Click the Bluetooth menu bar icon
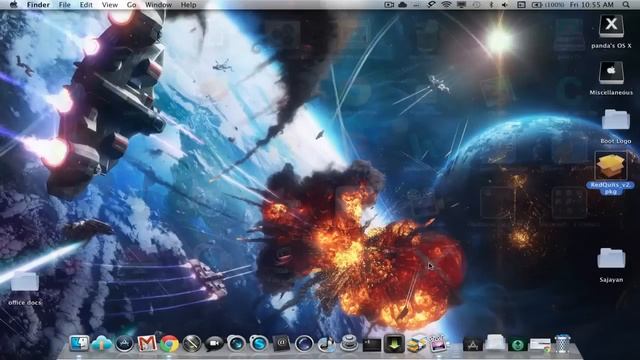The height and width of the screenshot is (360, 640). pos(491,4)
